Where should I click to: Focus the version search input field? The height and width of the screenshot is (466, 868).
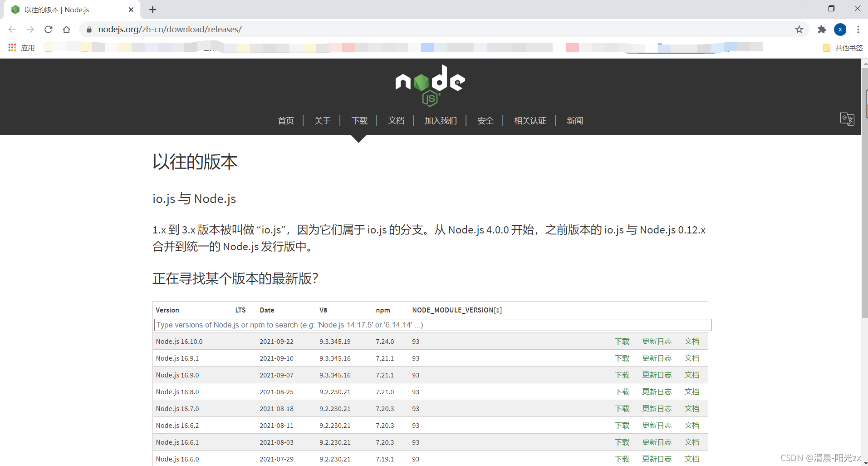[x=432, y=325]
